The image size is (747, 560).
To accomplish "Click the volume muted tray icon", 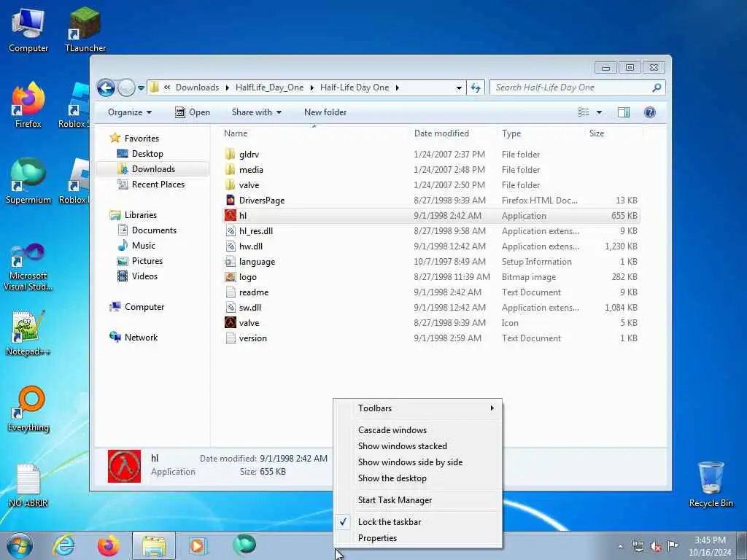I will pos(656,547).
